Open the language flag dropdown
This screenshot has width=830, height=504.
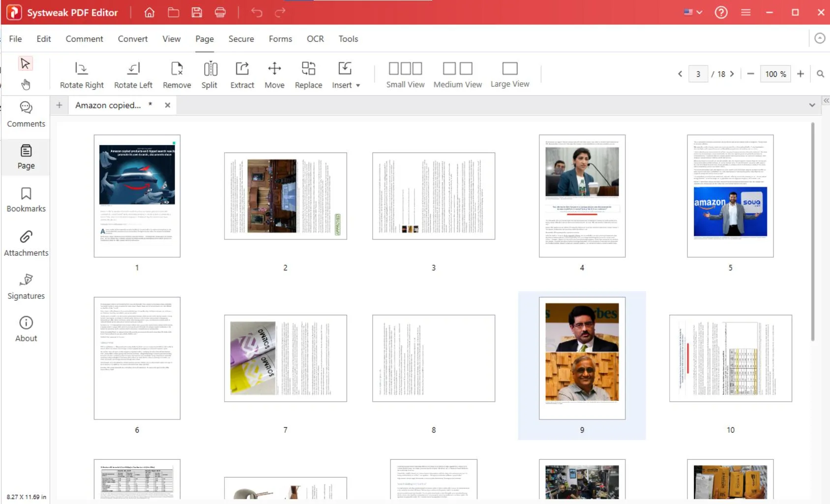tap(693, 12)
